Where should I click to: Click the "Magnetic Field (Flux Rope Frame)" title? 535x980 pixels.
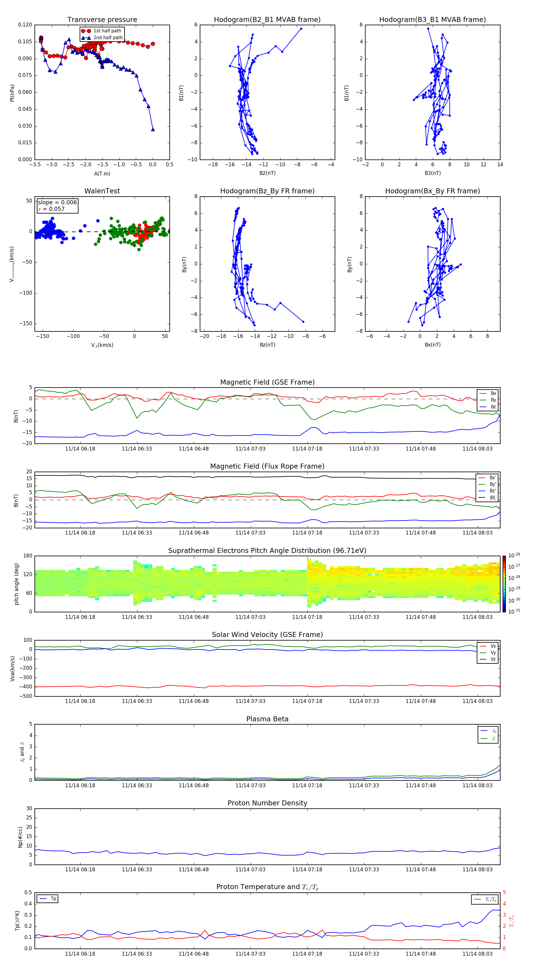[x=267, y=467]
